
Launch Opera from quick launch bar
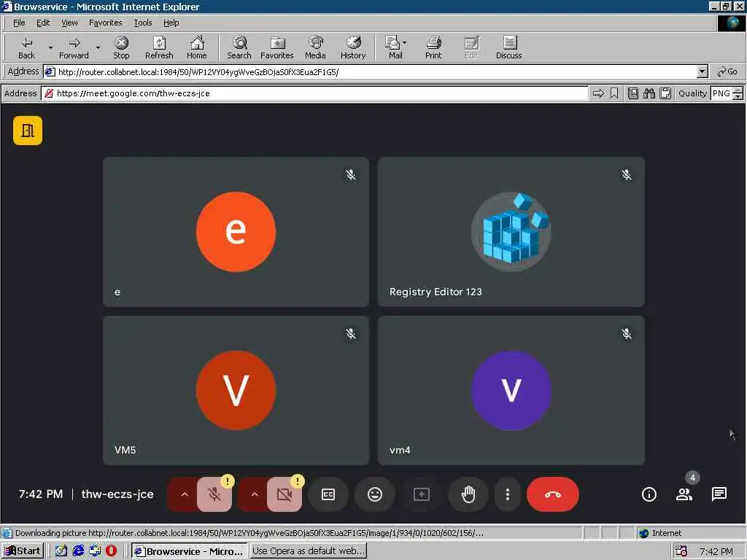click(x=112, y=551)
